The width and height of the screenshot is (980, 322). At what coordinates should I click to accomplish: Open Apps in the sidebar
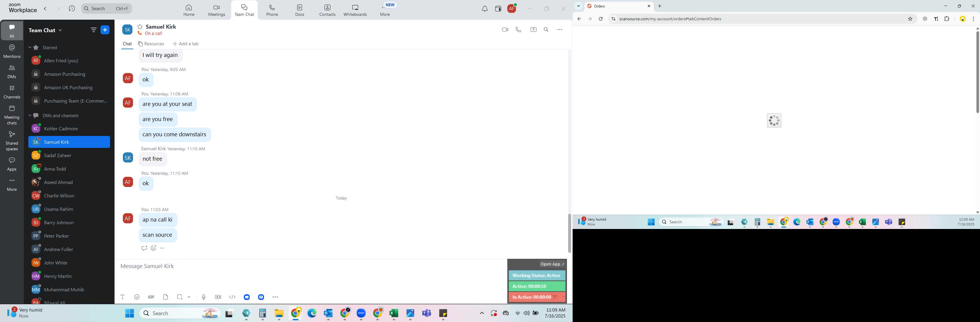click(x=12, y=164)
